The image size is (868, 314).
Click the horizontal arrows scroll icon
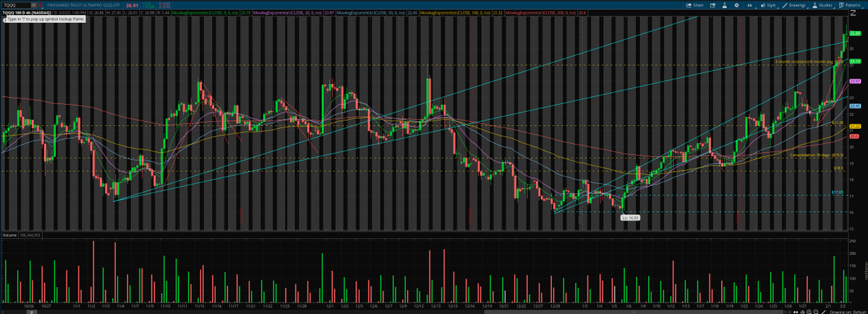coord(796,312)
